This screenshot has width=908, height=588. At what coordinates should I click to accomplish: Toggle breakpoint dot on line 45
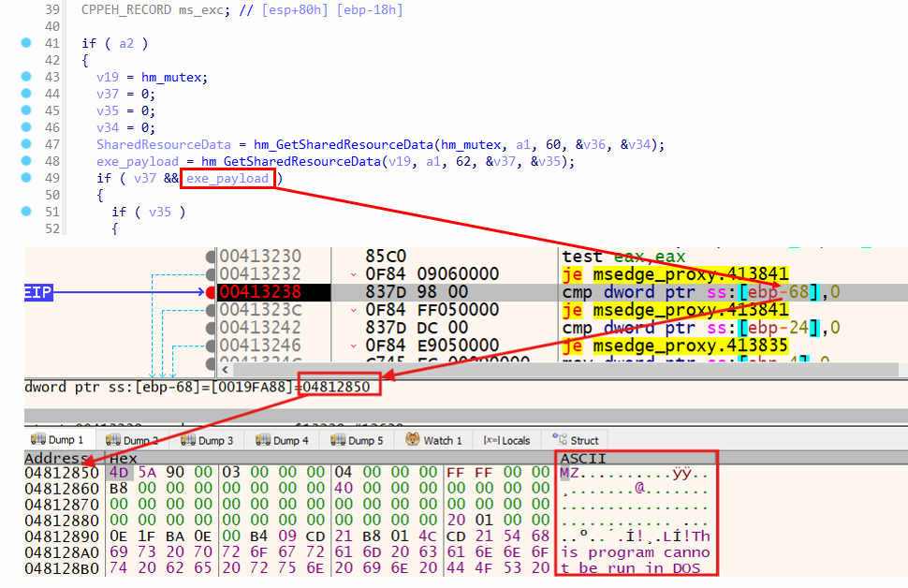tap(26, 110)
